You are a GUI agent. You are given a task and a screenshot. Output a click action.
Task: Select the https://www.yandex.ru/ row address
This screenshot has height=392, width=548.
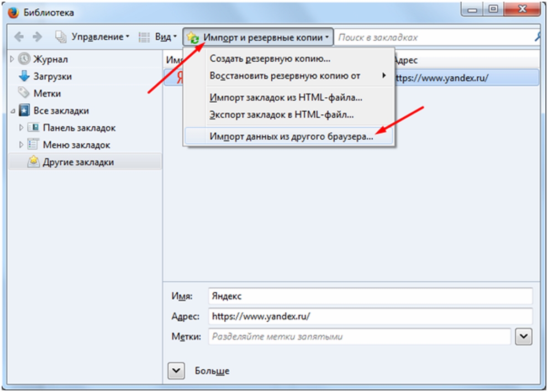pyautogui.click(x=441, y=78)
